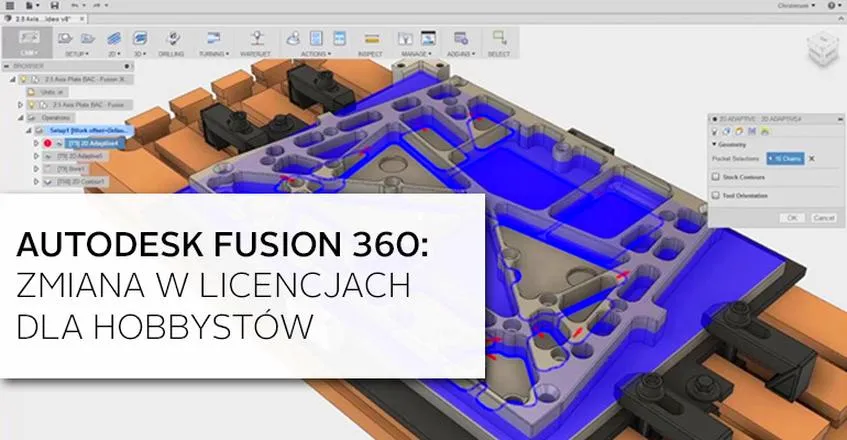The height and width of the screenshot is (440, 847).
Task: Click the Inspect measure icon
Action: point(372,39)
